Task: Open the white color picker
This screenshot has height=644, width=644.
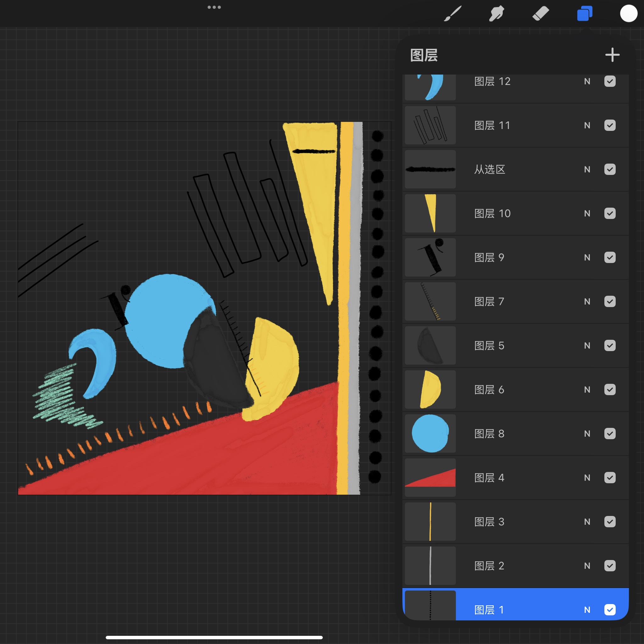Action: click(628, 14)
